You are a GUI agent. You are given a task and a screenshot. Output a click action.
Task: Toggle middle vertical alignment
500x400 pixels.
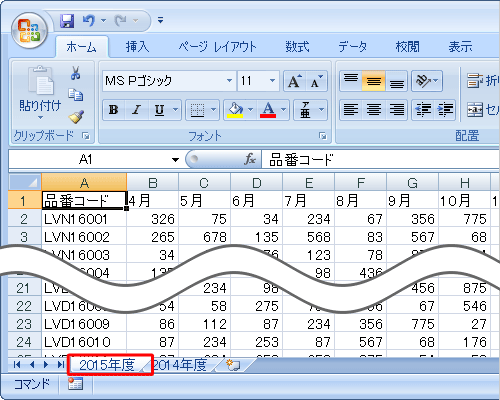click(374, 81)
